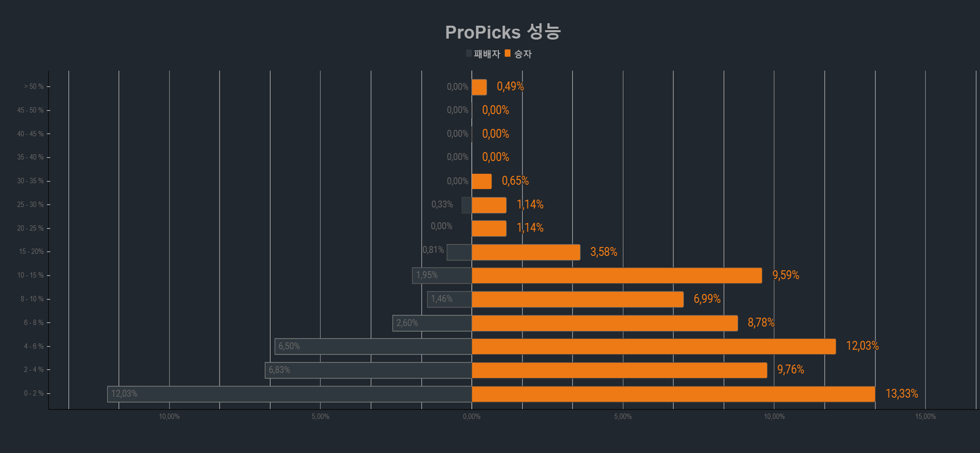
Task: Select the gray 12,03% loser bar
Action: [x=290, y=394]
